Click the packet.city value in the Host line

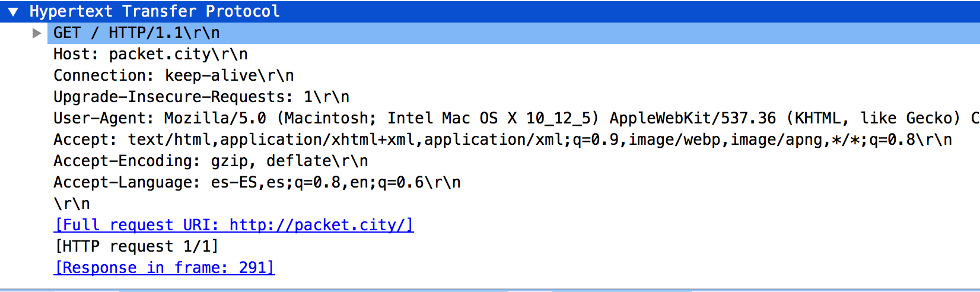tap(160, 55)
